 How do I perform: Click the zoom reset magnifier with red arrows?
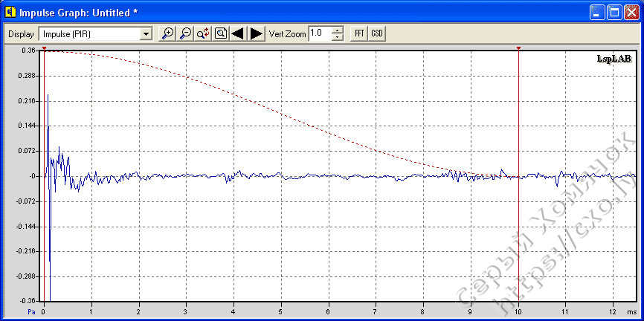click(x=203, y=33)
